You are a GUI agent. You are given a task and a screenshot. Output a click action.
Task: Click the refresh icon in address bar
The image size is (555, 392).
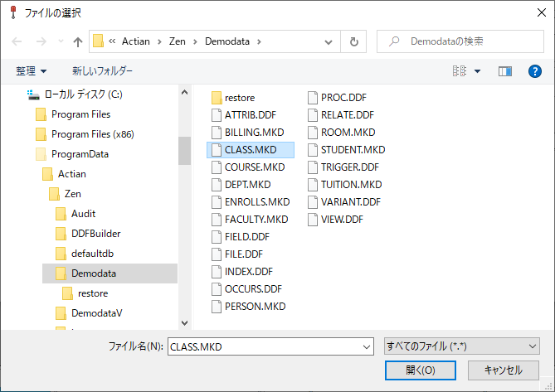coord(354,41)
